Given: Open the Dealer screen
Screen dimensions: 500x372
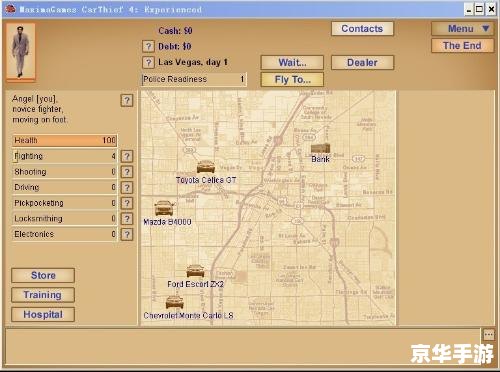Looking at the screenshot, I should [x=362, y=63].
